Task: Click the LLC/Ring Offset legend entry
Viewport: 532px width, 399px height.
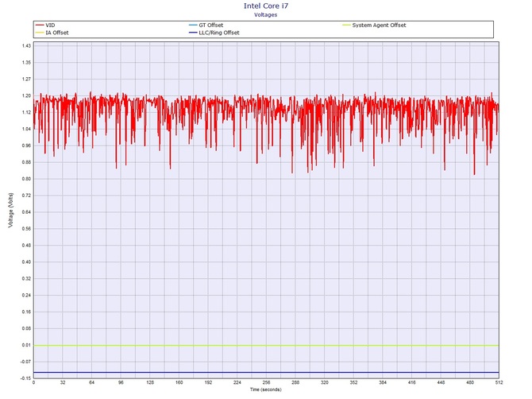Action: 214,33
